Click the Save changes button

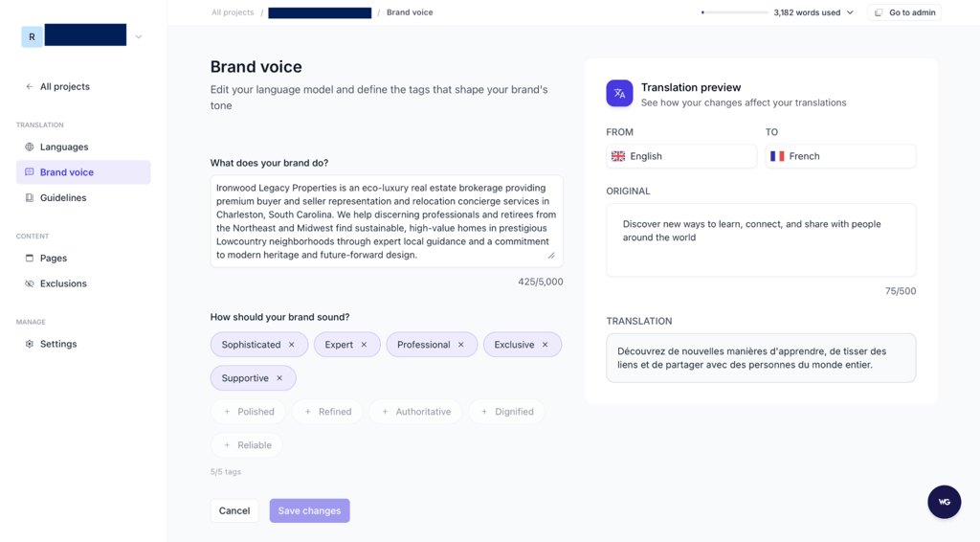(309, 510)
